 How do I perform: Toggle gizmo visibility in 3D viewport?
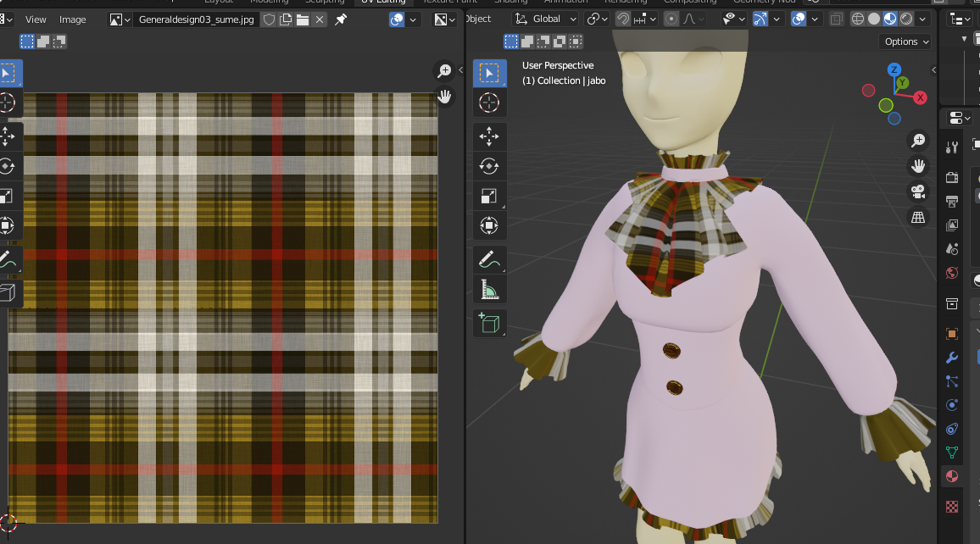point(760,19)
